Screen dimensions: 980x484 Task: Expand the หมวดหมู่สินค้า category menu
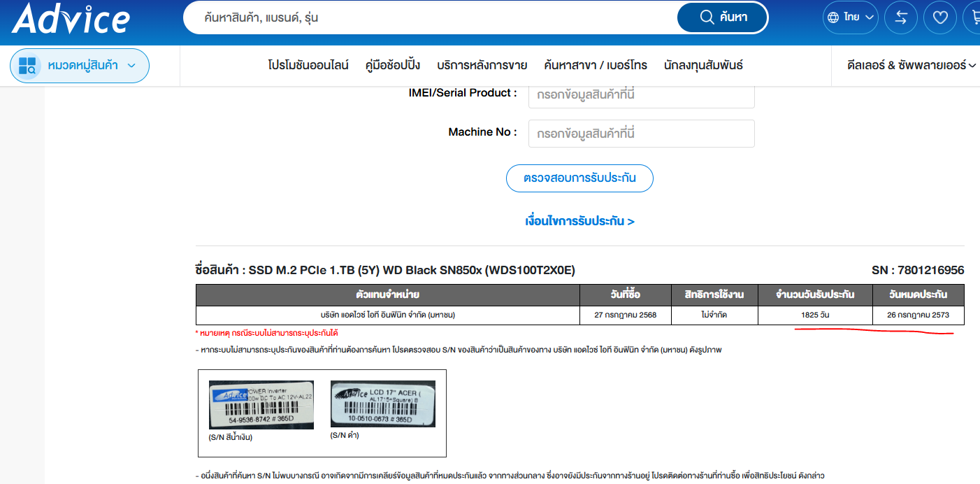(x=80, y=66)
